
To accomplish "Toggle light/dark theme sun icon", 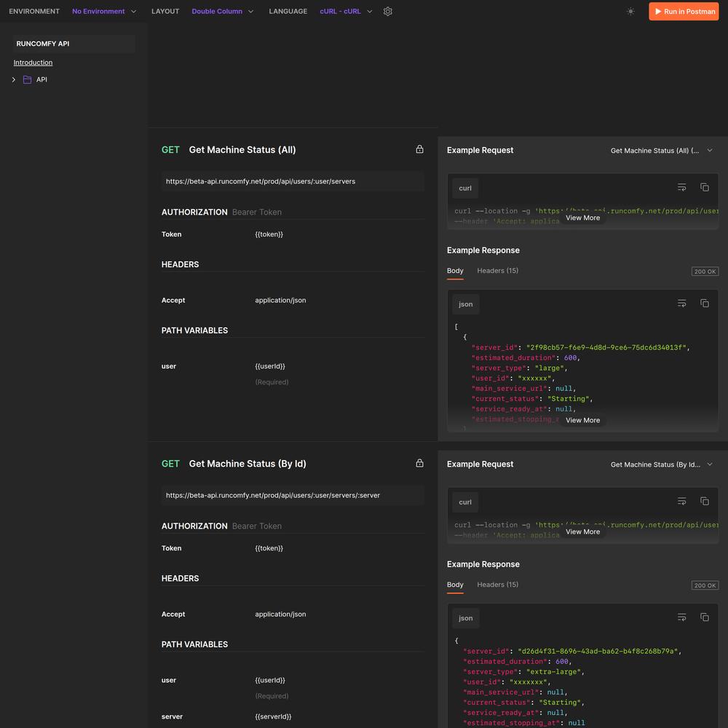I will click(x=630, y=11).
